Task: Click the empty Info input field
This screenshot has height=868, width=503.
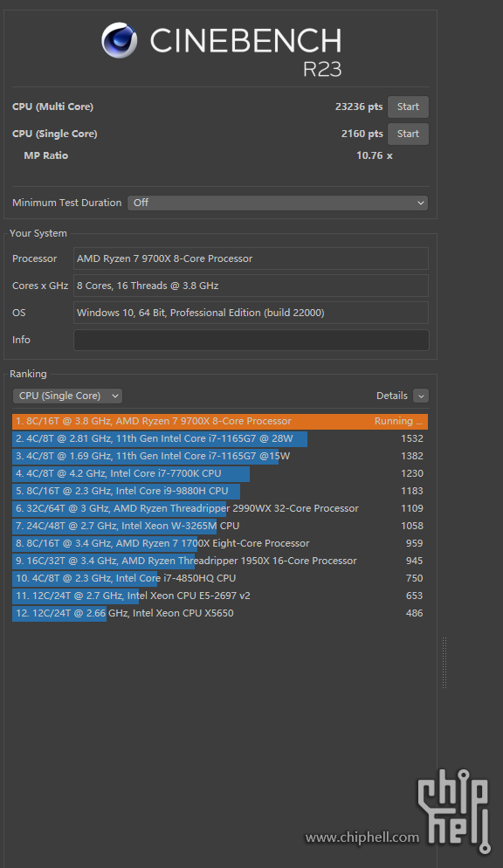Action: pos(251,340)
